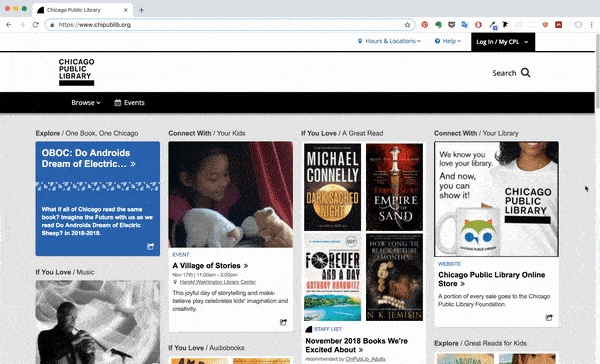Image resolution: width=600 pixels, height=364 pixels.
Task: Click the Dark Sacred Night book cover
Action: click(x=332, y=187)
